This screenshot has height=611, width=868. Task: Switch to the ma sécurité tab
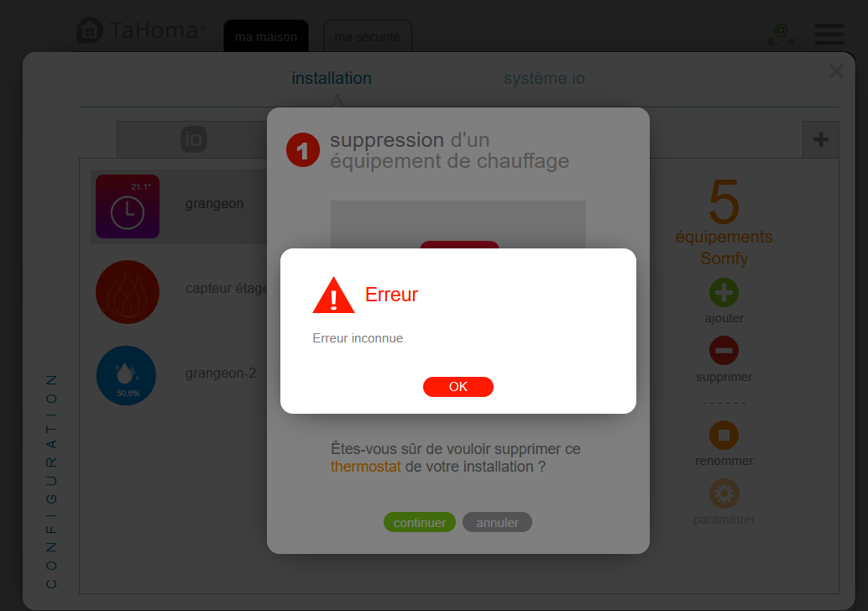click(368, 37)
